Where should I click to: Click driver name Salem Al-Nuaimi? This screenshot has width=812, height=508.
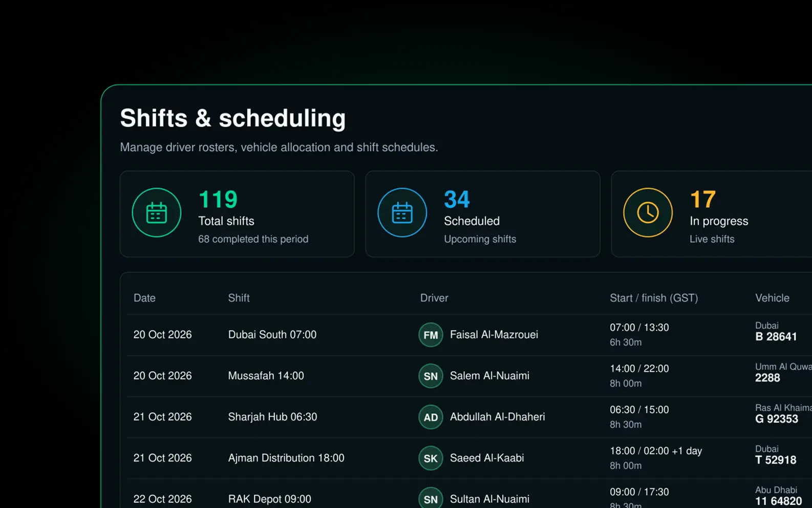point(489,376)
